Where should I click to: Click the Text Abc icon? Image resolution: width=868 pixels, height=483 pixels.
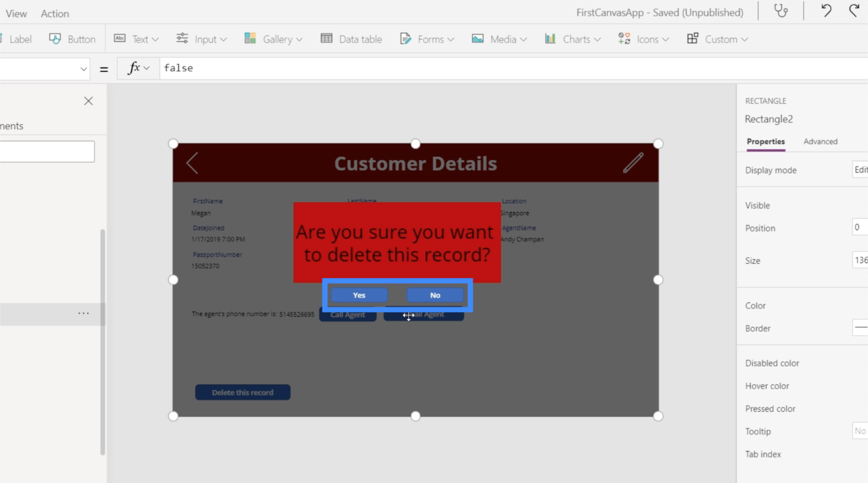point(120,38)
